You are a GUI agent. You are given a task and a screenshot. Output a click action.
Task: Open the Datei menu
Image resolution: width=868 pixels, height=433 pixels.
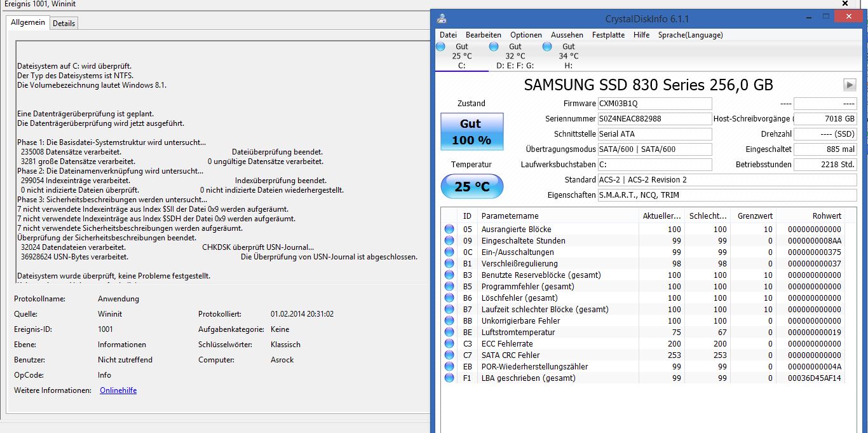click(x=448, y=35)
